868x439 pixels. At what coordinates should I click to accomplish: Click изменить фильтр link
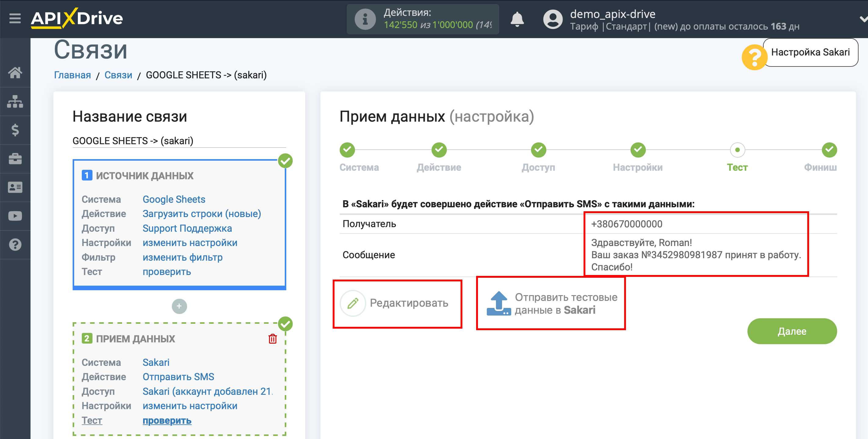click(x=183, y=257)
